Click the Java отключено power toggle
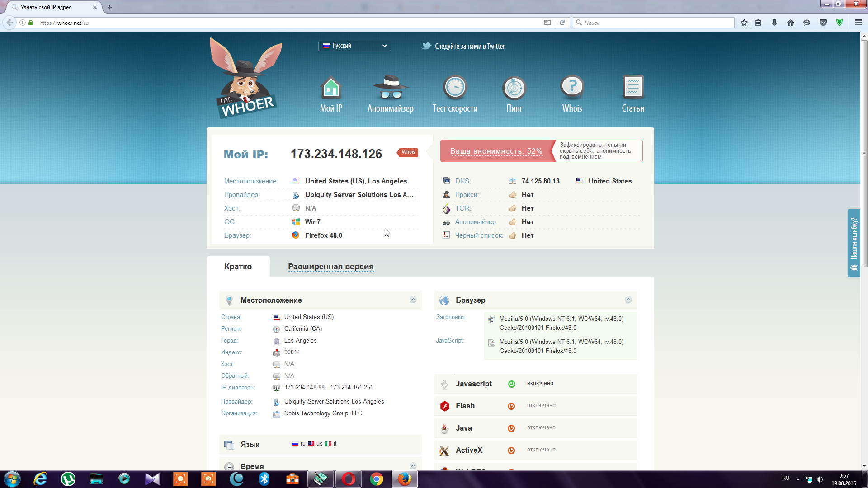The image size is (868, 488). coord(511,428)
